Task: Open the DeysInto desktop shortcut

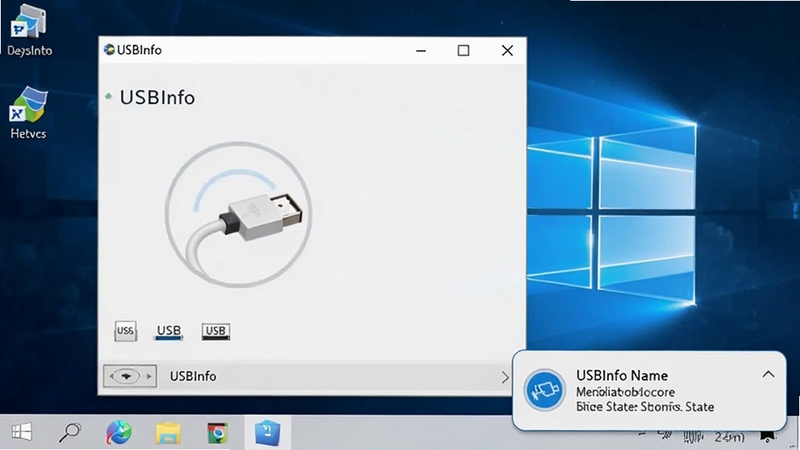Action: [x=29, y=31]
